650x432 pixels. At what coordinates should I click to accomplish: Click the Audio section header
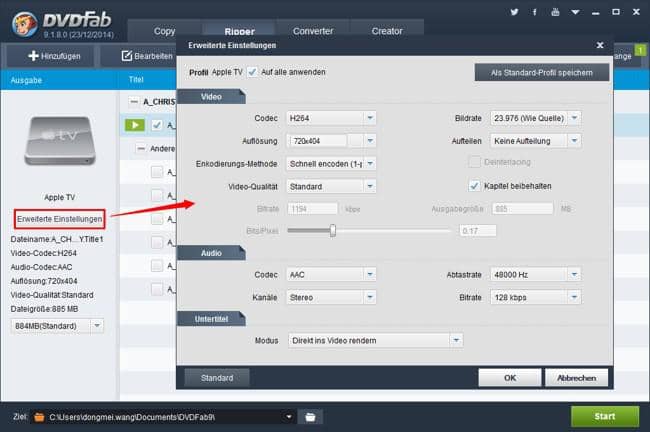(211, 253)
